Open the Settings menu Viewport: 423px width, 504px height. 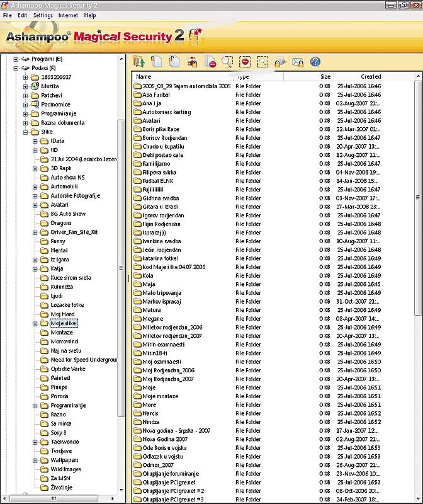pyautogui.click(x=43, y=15)
